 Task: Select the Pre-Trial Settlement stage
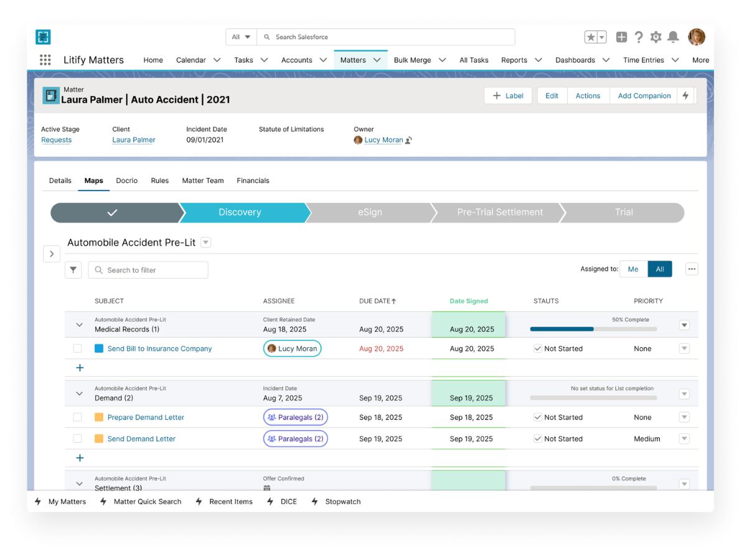(500, 212)
